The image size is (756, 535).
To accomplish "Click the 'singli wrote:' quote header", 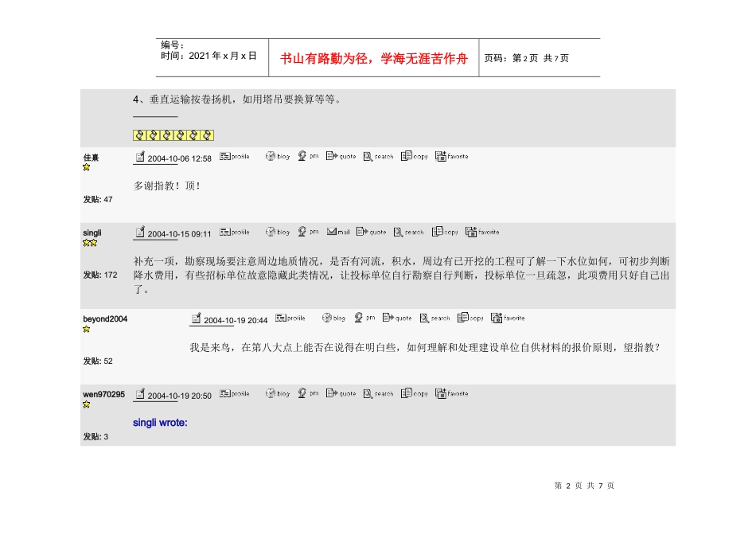I will click(x=160, y=423).
